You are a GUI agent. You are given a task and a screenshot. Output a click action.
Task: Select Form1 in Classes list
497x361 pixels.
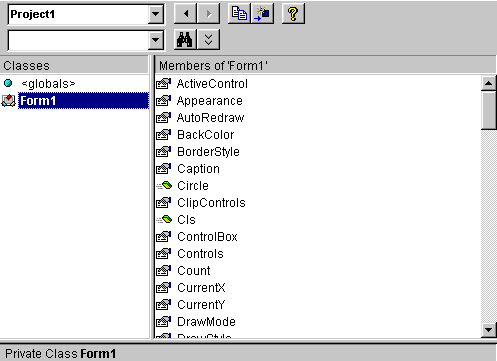coord(83,101)
